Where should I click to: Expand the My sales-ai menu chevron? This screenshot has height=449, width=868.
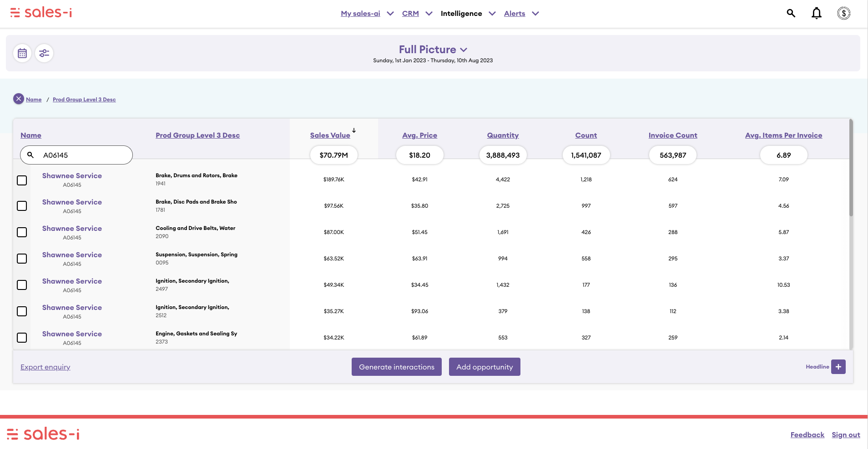390,14
